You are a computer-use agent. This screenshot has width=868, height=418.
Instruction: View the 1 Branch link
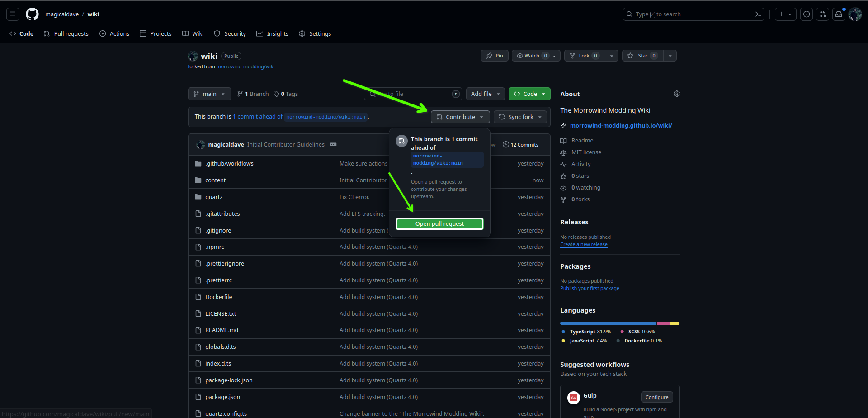[x=253, y=94]
